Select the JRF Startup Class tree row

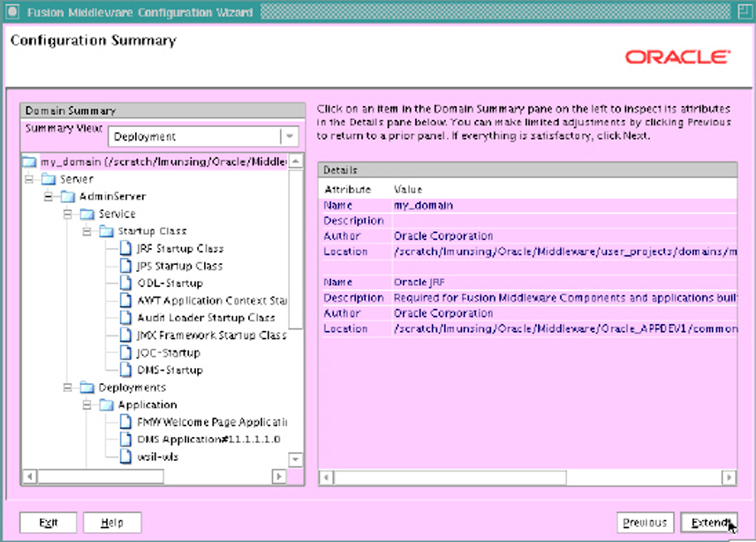pos(180,249)
